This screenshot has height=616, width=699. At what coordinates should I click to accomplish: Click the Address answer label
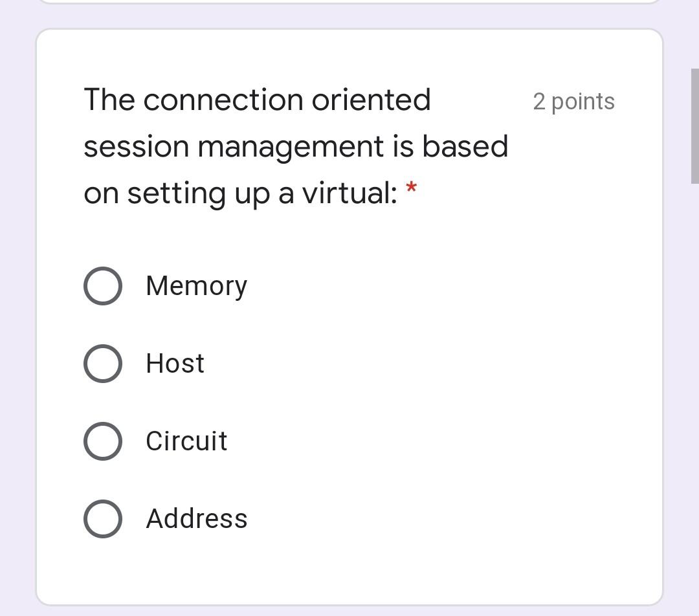tap(196, 518)
